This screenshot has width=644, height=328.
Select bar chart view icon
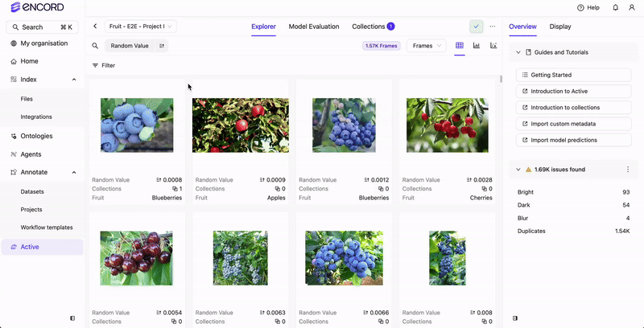[x=477, y=46]
